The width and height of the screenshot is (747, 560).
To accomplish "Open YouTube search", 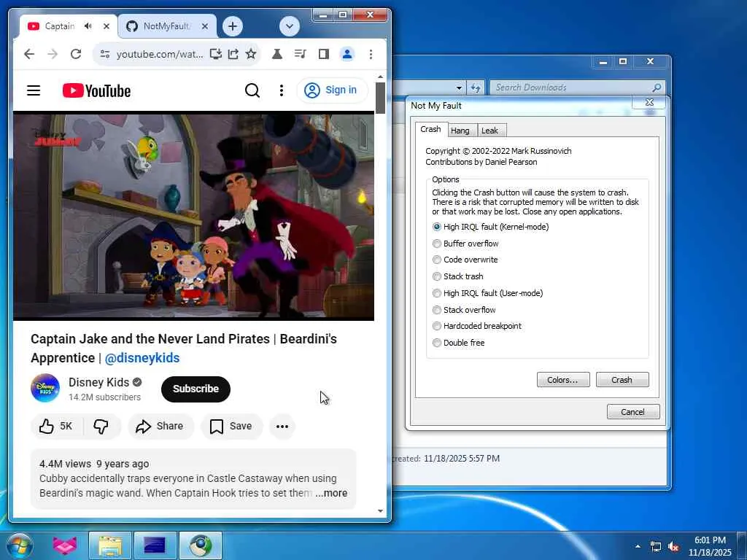I will [252, 90].
